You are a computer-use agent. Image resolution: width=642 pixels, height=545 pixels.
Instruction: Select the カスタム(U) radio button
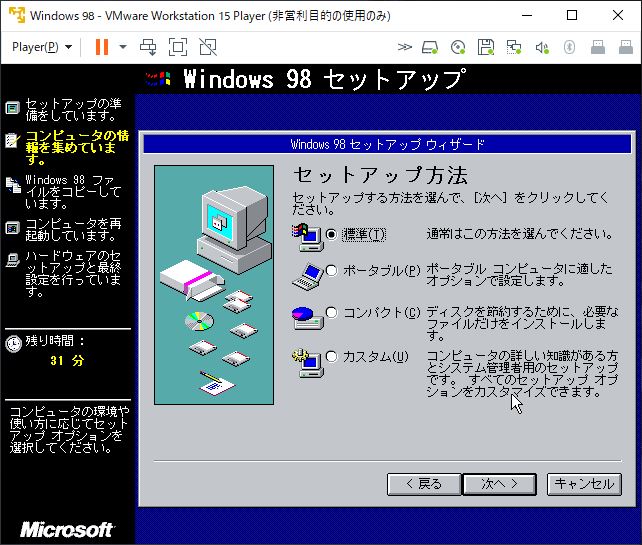coord(332,356)
